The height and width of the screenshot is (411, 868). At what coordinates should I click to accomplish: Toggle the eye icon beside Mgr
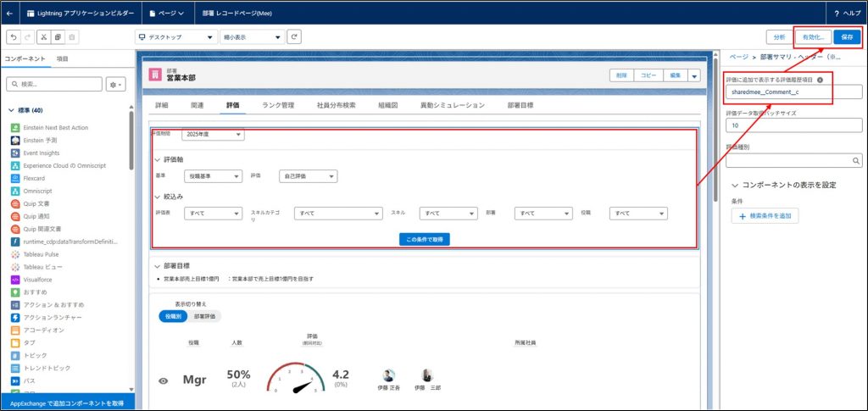point(164,380)
